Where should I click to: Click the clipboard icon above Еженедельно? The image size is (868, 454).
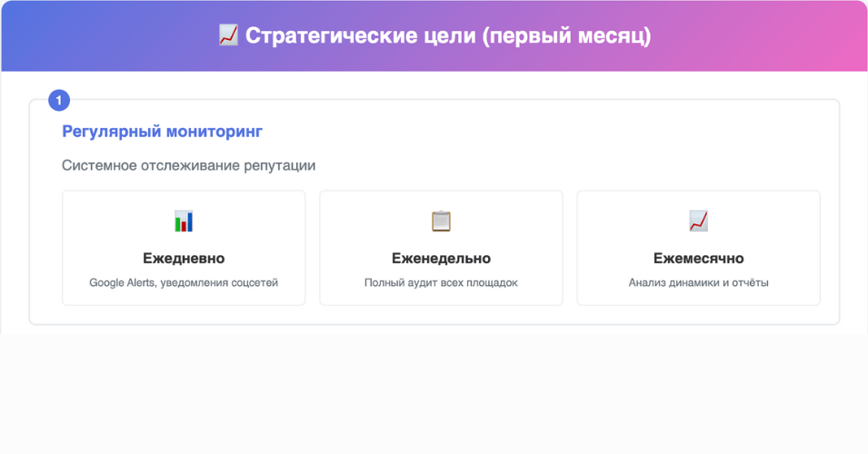click(x=441, y=222)
